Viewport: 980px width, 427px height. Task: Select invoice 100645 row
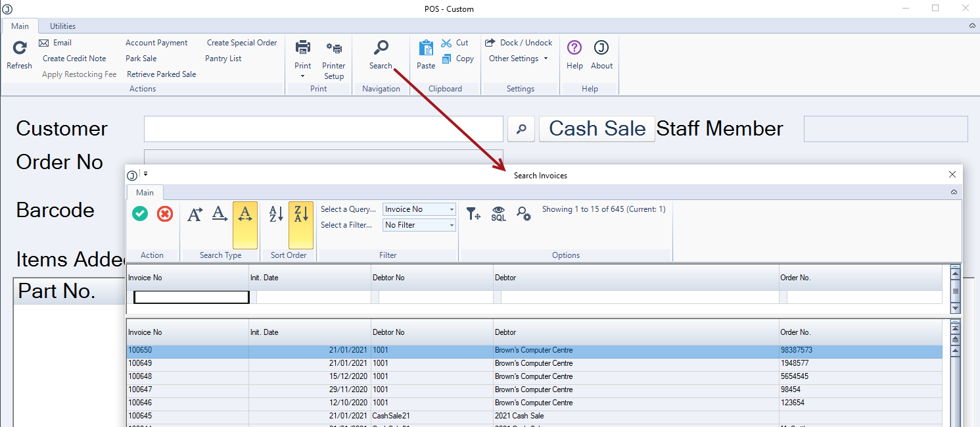point(534,416)
